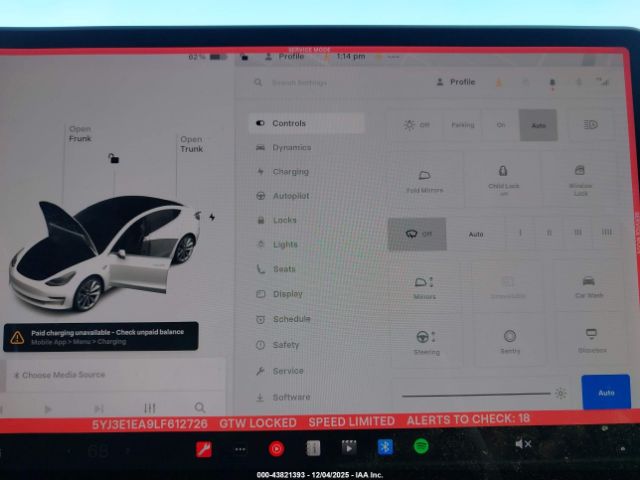Open the Glovebox
Image resolution: width=640 pixels, height=480 pixels.
(591, 340)
